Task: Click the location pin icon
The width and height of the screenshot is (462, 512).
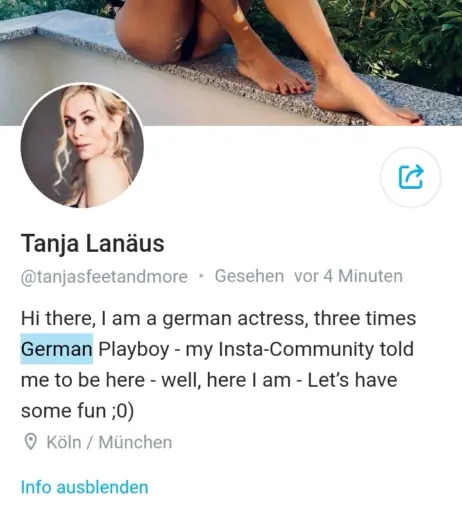Action: pos(30,442)
